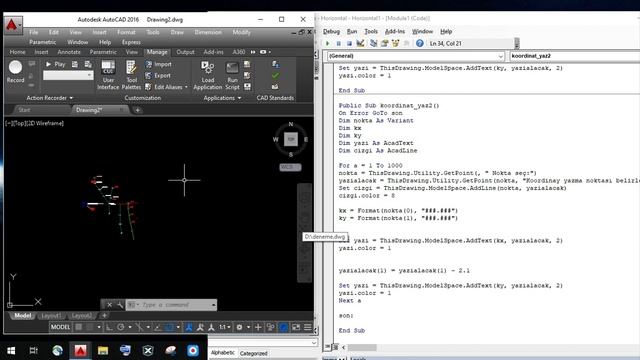Open the WCS coordinate system dropdown

tap(290, 167)
